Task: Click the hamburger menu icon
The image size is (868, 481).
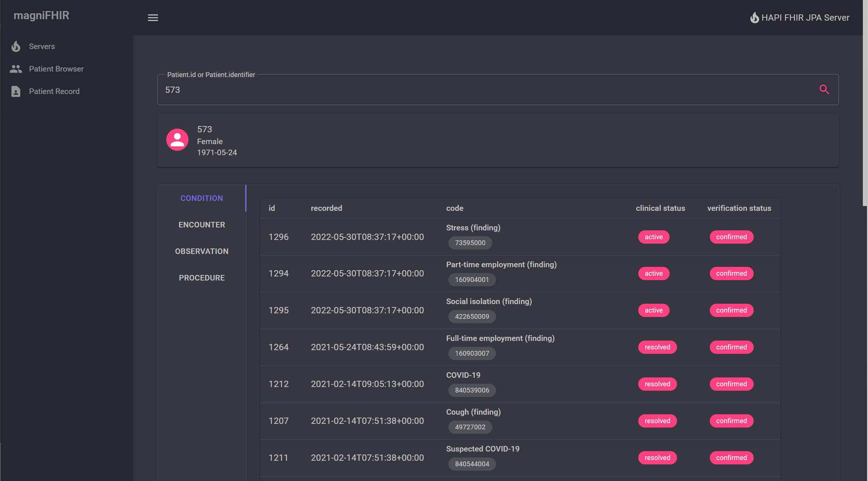Action: (153, 17)
